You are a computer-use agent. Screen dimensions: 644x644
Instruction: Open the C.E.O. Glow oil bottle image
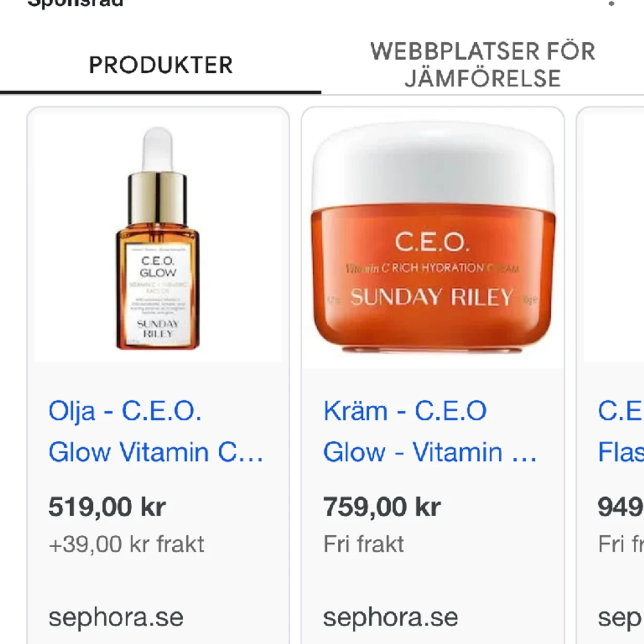pos(158,238)
